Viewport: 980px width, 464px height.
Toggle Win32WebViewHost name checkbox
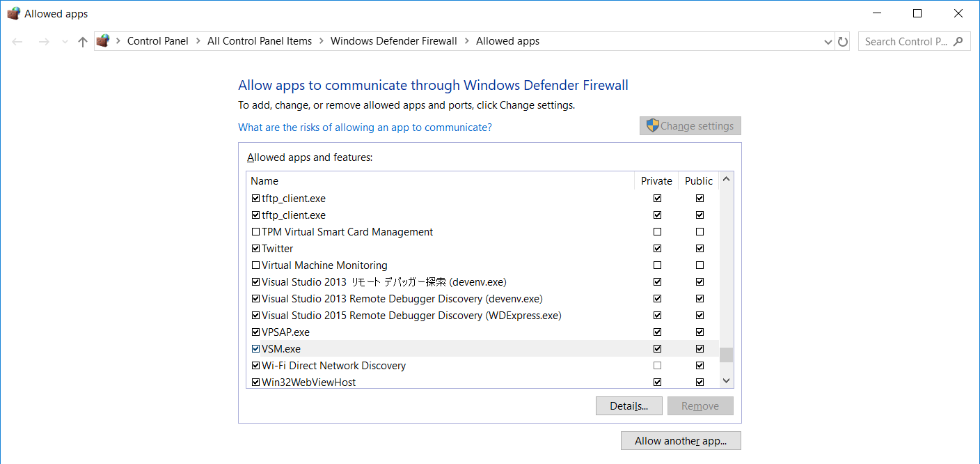point(255,382)
